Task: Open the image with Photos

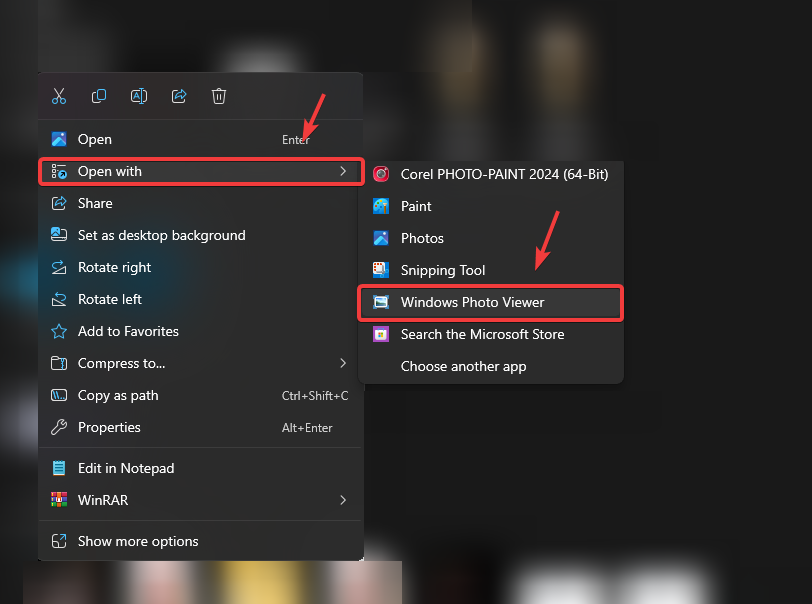Action: 490,238
